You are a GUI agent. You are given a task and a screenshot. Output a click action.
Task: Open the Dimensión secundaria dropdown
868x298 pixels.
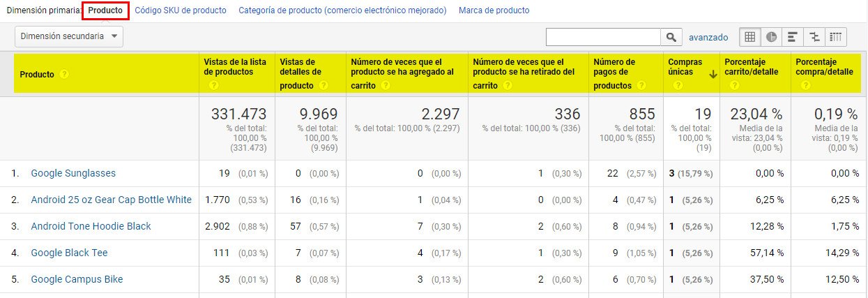pyautogui.click(x=69, y=36)
